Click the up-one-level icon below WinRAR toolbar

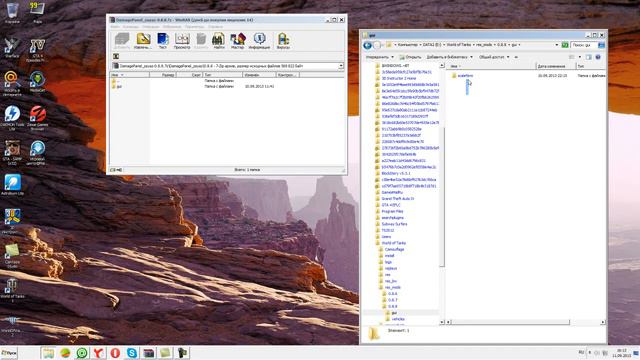(x=116, y=56)
